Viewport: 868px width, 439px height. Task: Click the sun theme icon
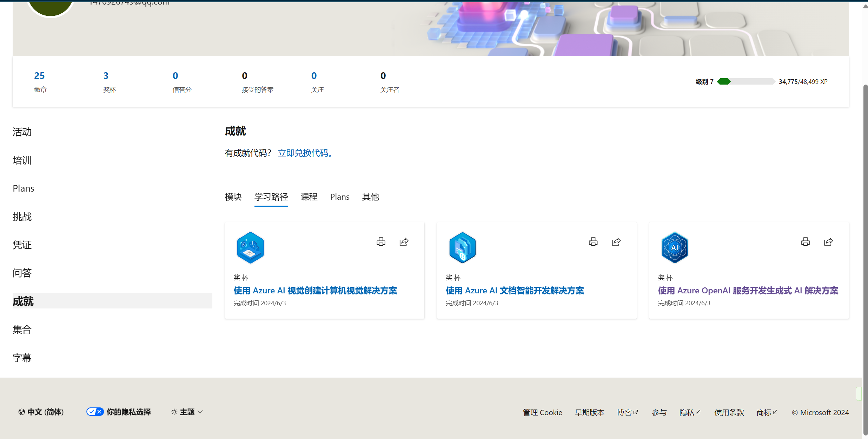174,412
